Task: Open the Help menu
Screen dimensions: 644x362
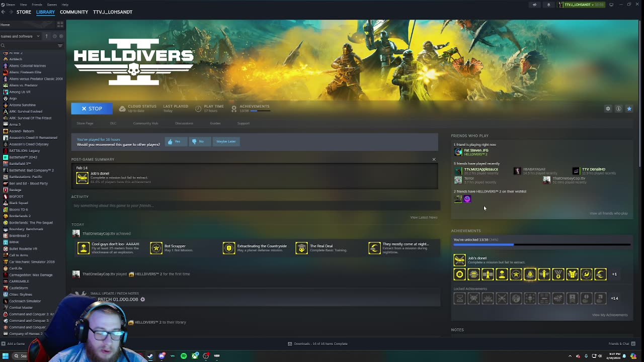Action: click(x=65, y=5)
